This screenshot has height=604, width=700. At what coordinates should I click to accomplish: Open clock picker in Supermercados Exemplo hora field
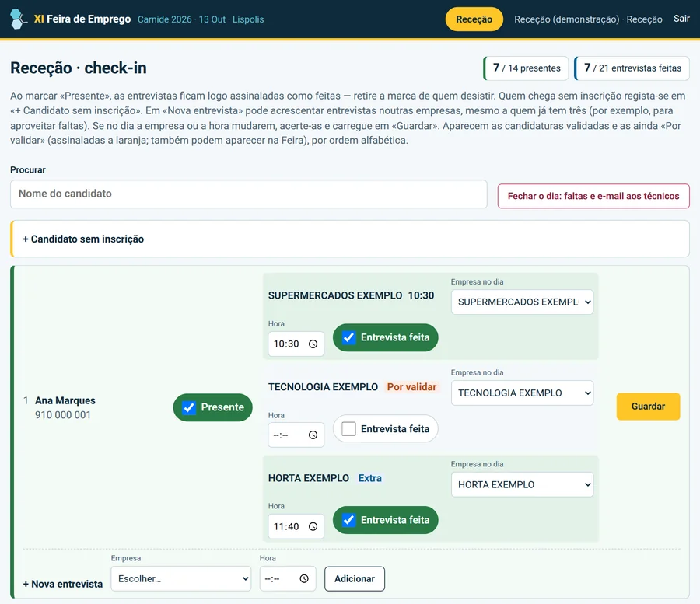pos(313,344)
